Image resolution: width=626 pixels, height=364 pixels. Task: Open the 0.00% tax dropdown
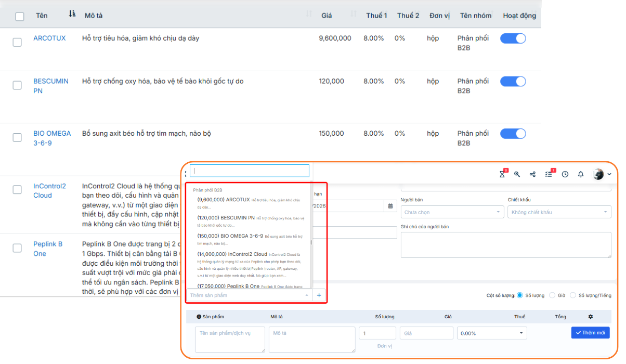(x=492, y=333)
